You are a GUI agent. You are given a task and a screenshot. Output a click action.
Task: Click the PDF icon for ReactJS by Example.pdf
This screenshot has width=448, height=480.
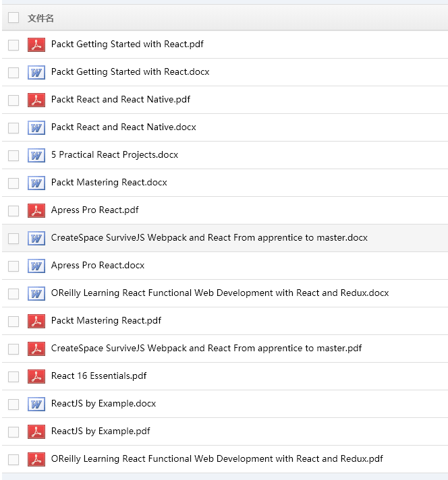pyautogui.click(x=36, y=431)
